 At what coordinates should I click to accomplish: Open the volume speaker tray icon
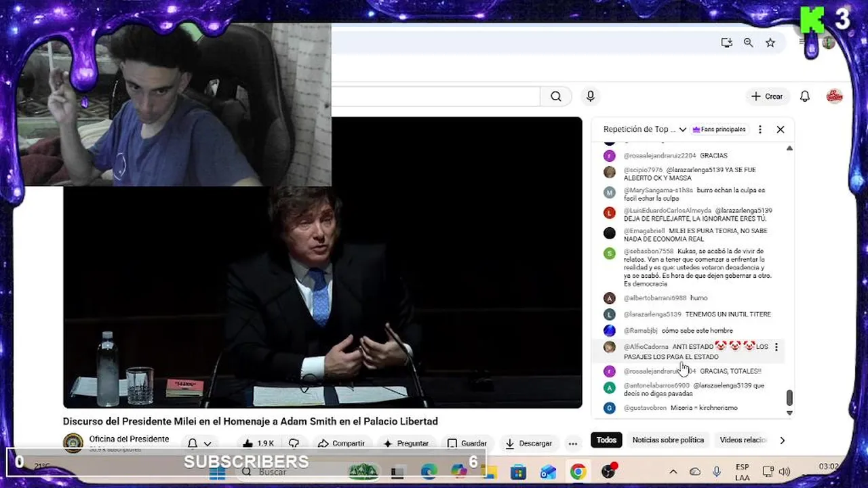click(x=785, y=472)
